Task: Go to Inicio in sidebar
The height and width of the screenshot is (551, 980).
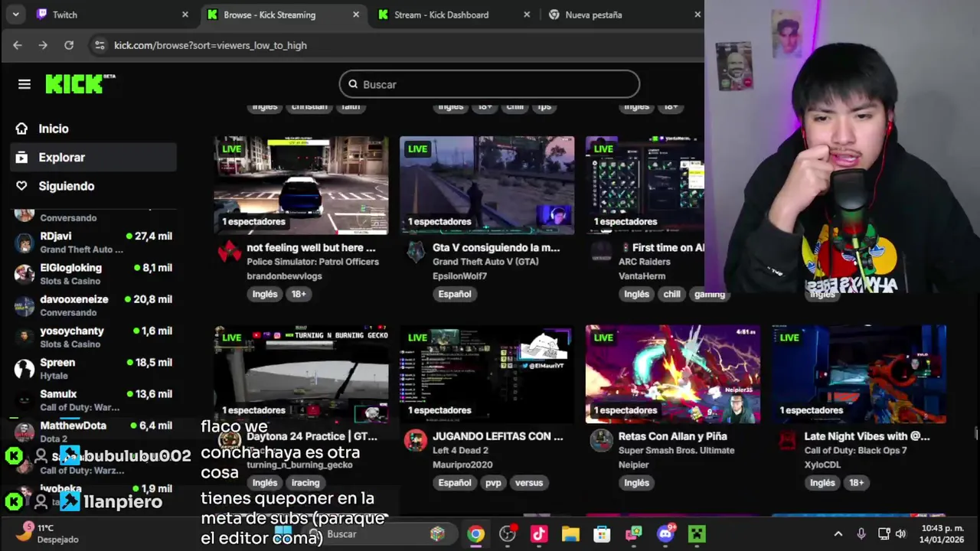Action: (x=93, y=129)
